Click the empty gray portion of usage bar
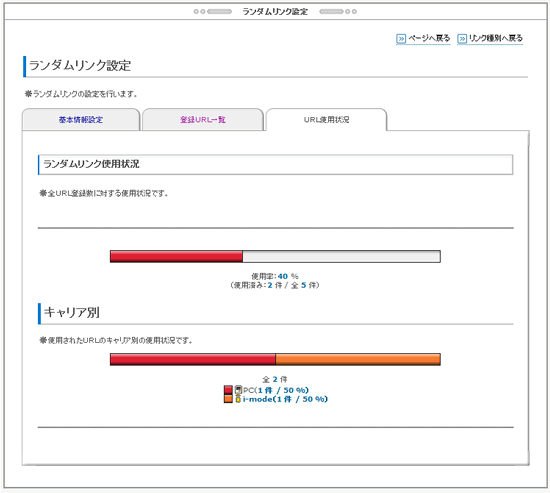Screen dimensions: 550x493 [341, 257]
